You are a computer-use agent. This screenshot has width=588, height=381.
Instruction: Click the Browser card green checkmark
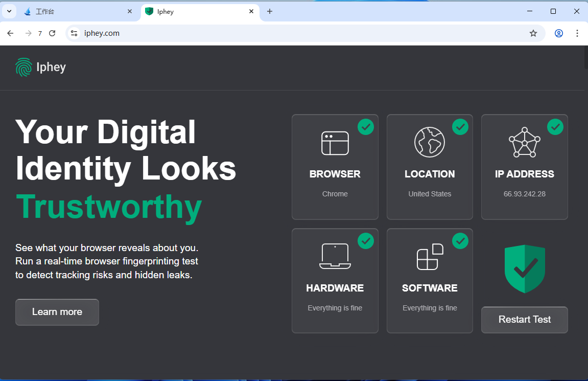(x=366, y=127)
